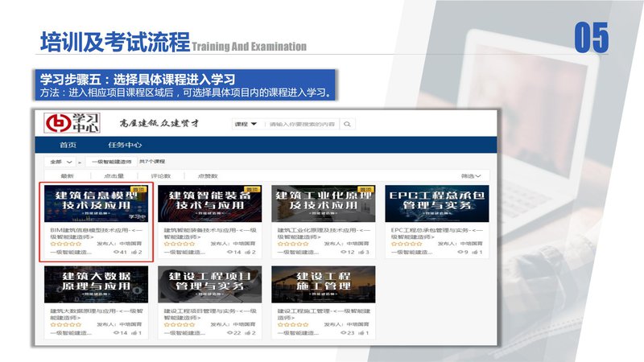The image size is (644, 362).
Task: Open 建设工程项目管理与实务 course thumbnail
Action: 210,285
